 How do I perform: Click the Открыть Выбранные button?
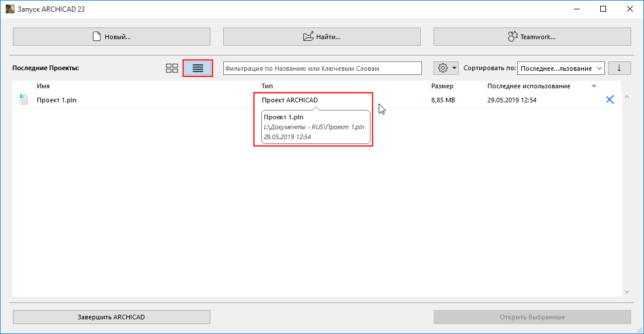532,317
